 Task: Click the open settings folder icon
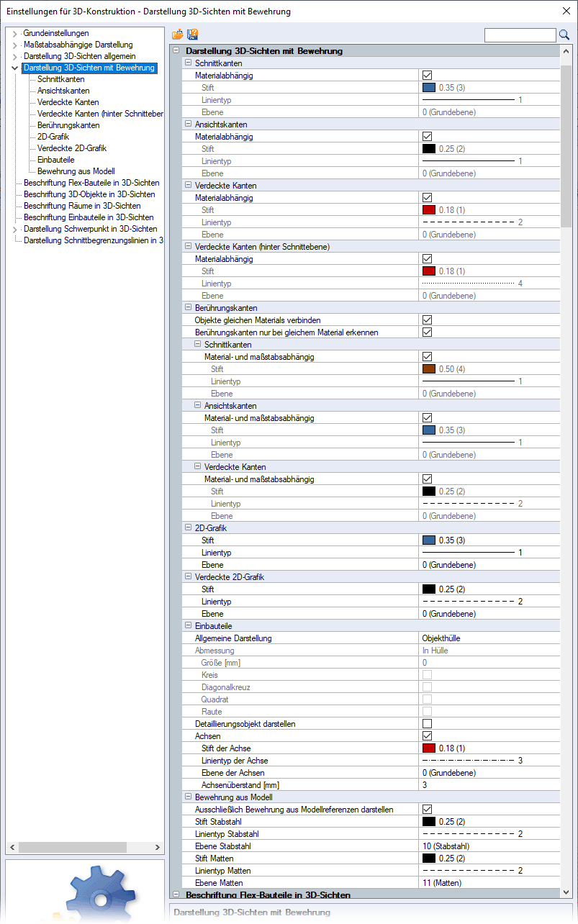(178, 35)
